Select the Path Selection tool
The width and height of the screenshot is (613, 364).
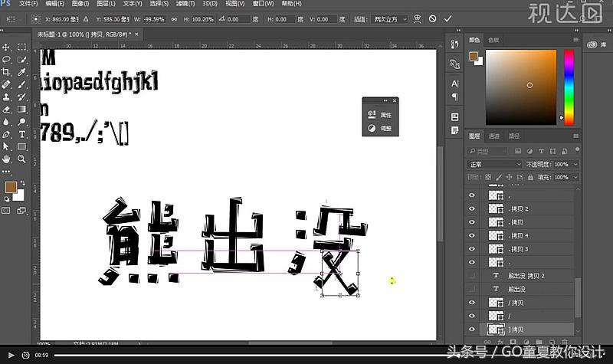6,146
